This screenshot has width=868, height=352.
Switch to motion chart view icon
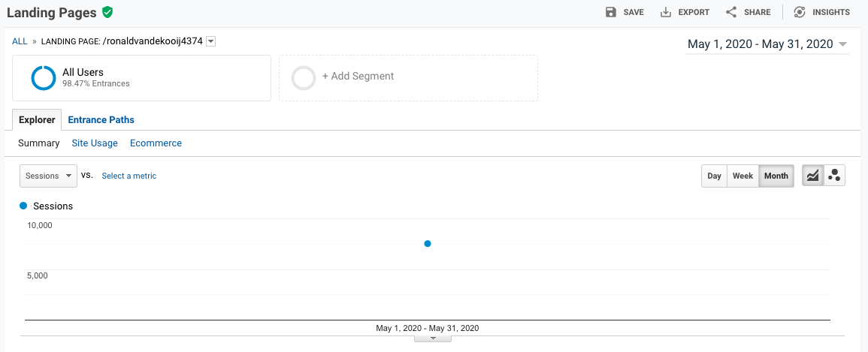[834, 176]
